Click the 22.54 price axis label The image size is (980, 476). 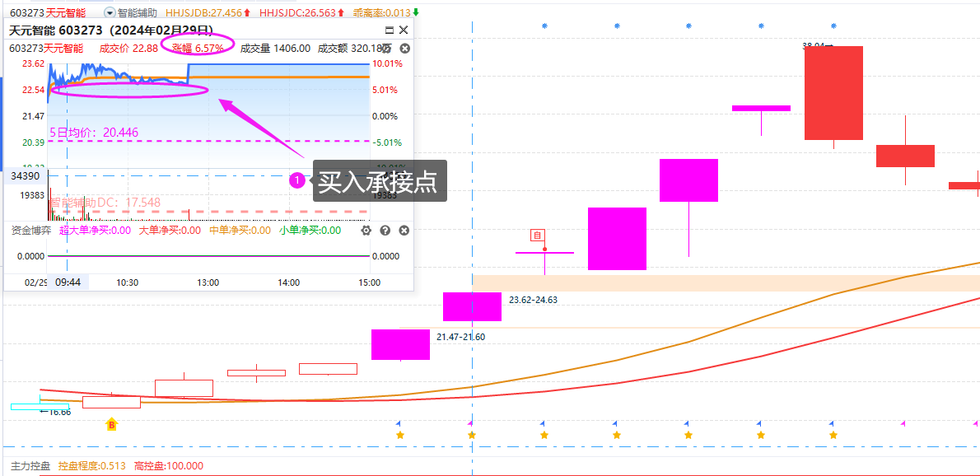pos(32,90)
